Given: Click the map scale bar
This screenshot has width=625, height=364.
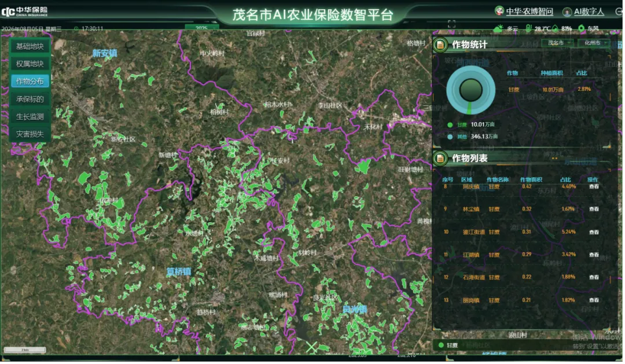Looking at the screenshot, I should point(25,350).
